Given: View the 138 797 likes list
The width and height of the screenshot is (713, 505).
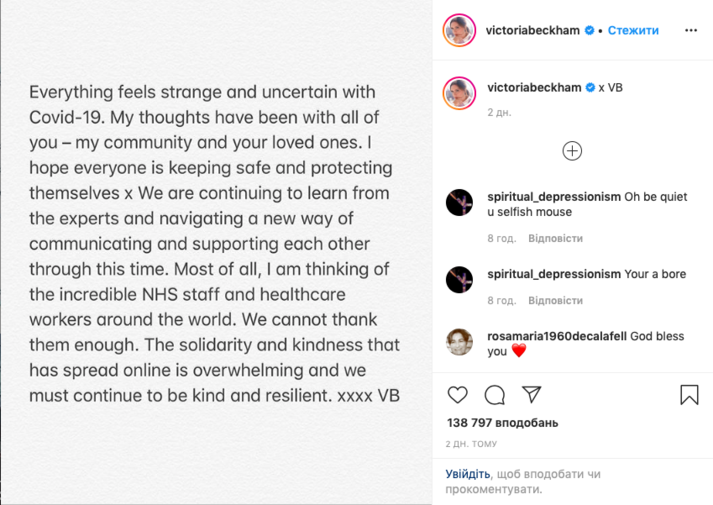Looking at the screenshot, I should click(x=502, y=423).
